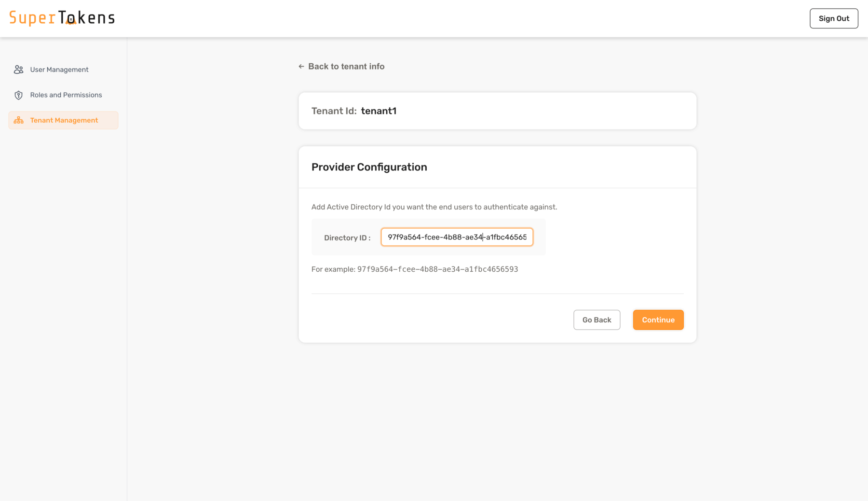Select the Tenant Management sidebar item

point(64,120)
